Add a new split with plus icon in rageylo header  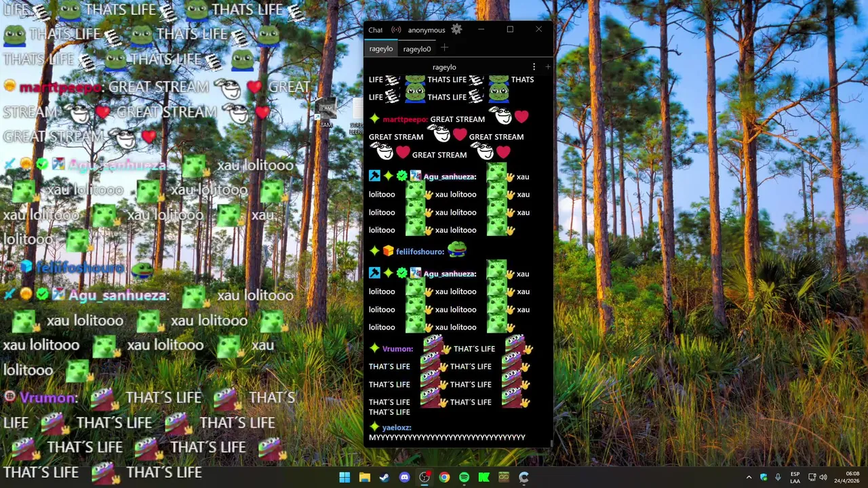coord(547,67)
